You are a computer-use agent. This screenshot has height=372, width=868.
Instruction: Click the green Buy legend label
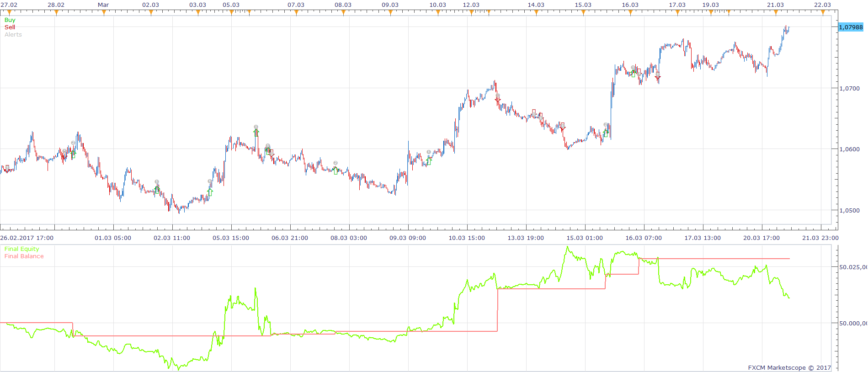point(10,20)
